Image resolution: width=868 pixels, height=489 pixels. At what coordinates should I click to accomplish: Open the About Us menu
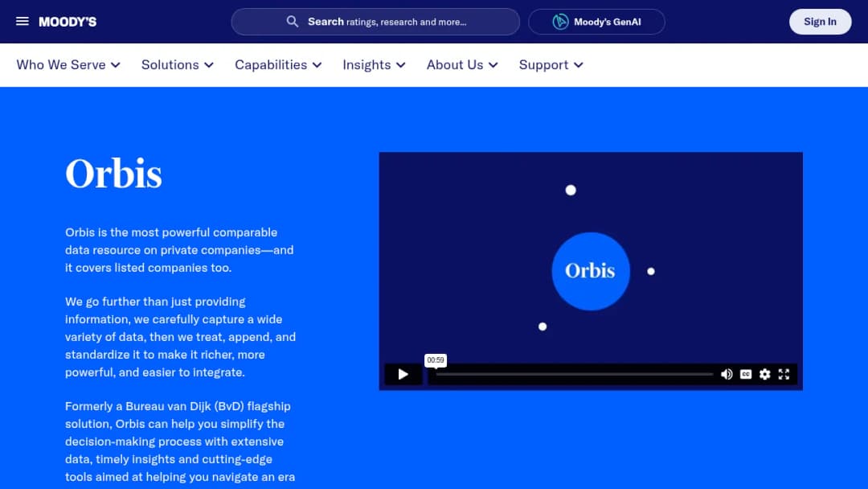(461, 65)
